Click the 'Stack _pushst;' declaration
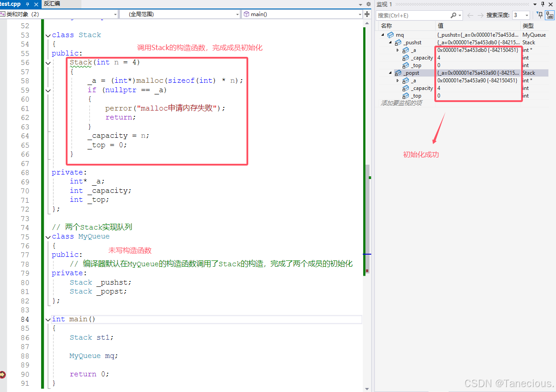Image resolution: width=556 pixels, height=392 pixels. pyautogui.click(x=100, y=283)
